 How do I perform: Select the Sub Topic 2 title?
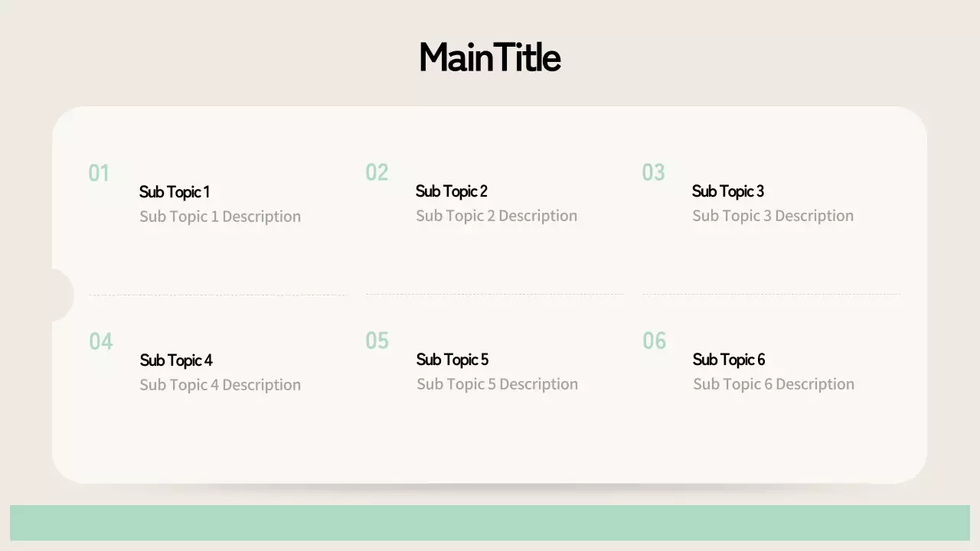pyautogui.click(x=451, y=191)
